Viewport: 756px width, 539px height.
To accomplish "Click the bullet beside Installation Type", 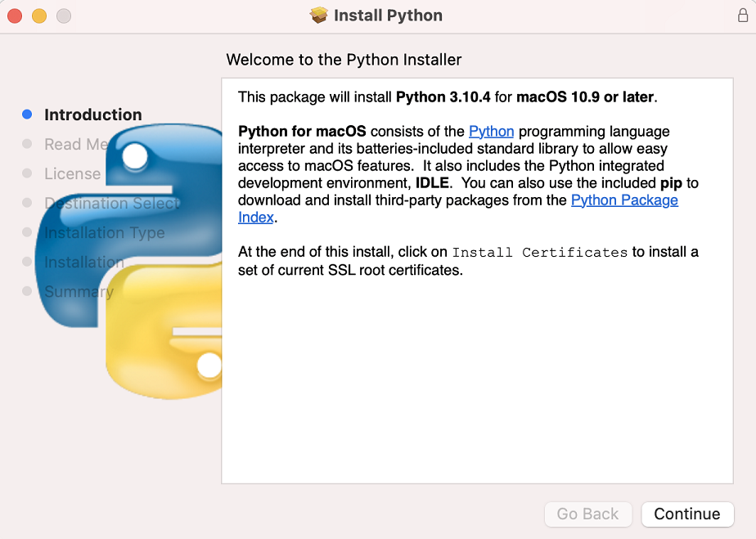I will pyautogui.click(x=27, y=232).
